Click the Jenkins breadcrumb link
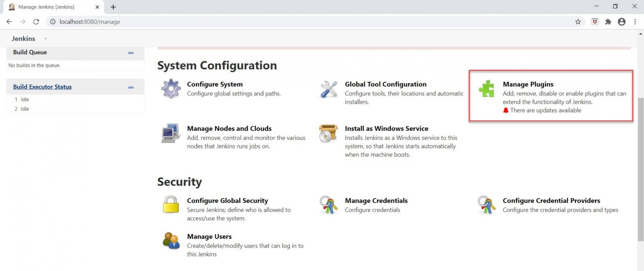 tap(23, 39)
